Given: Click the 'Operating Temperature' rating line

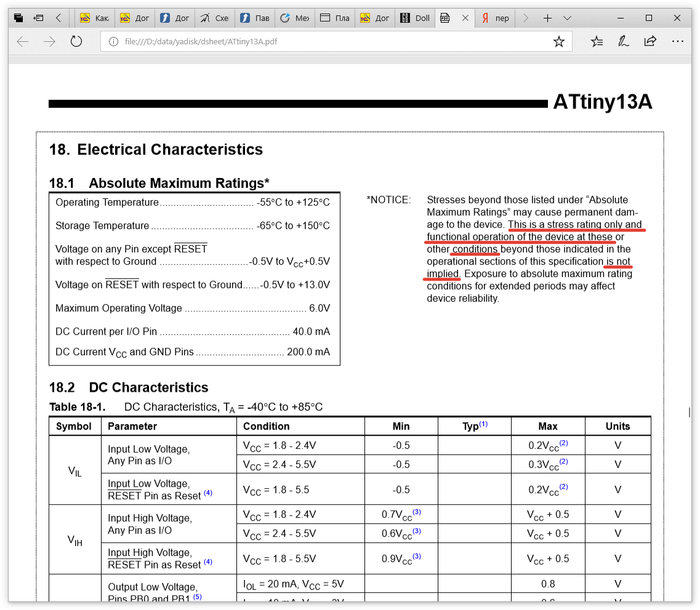Looking at the screenshot, I should pos(193,202).
